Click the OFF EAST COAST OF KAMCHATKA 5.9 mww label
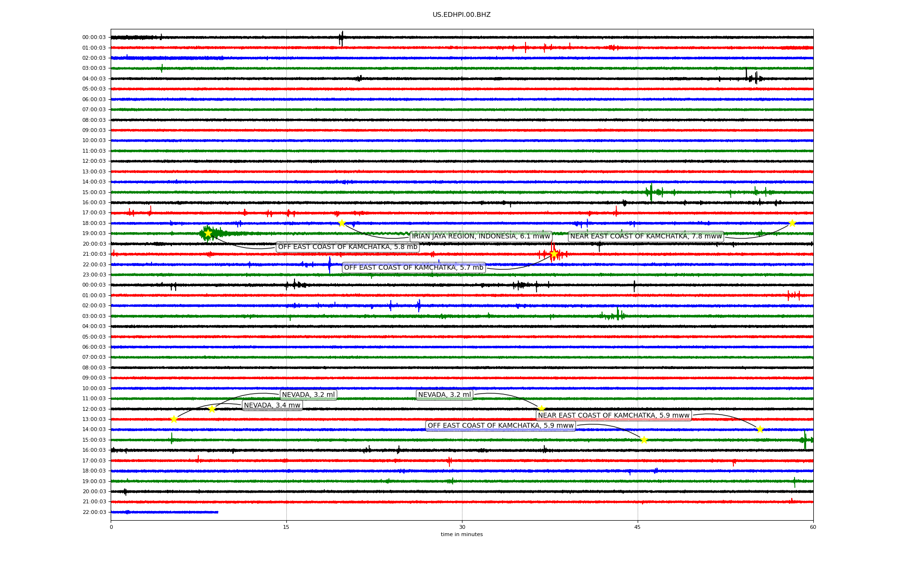This screenshot has height=578, width=924. click(x=500, y=426)
